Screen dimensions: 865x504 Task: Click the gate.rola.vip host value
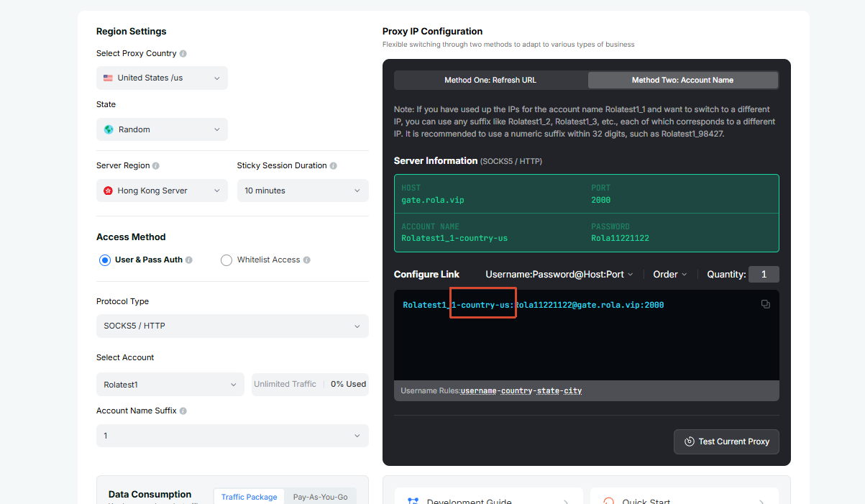[433, 200]
